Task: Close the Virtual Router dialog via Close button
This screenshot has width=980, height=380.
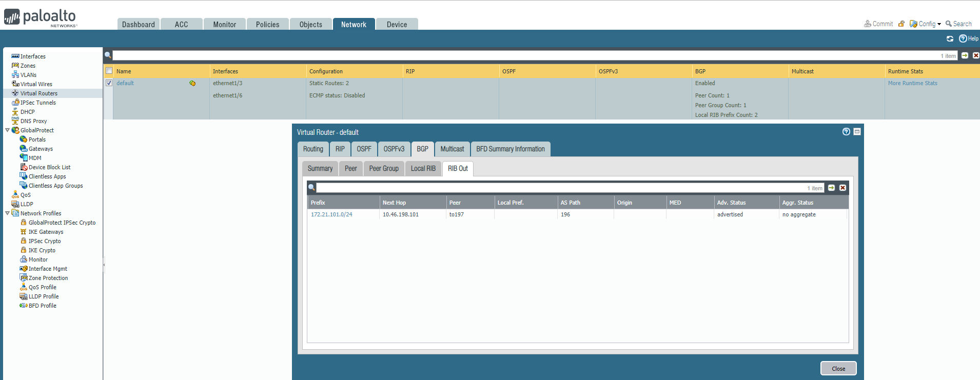Action: point(838,368)
